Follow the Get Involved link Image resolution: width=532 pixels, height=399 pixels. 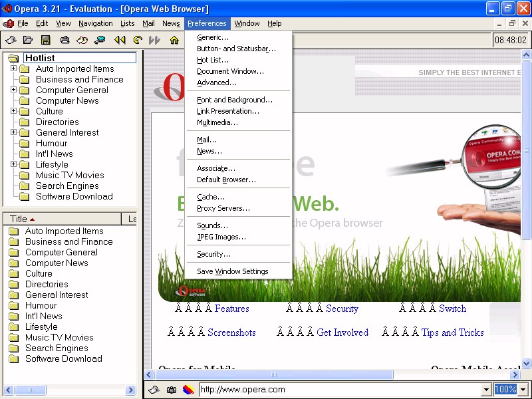pos(342,332)
